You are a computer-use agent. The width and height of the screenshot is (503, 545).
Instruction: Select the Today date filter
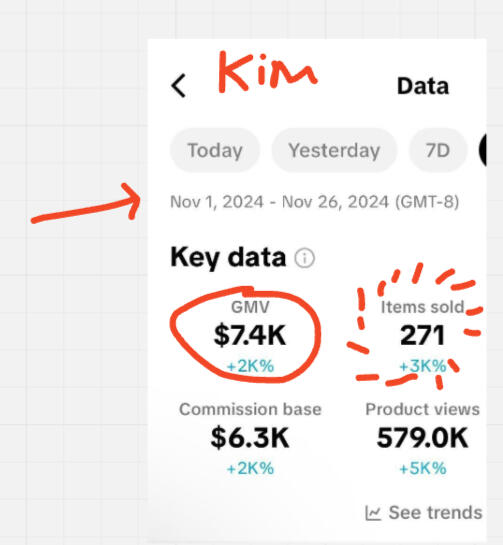[215, 150]
